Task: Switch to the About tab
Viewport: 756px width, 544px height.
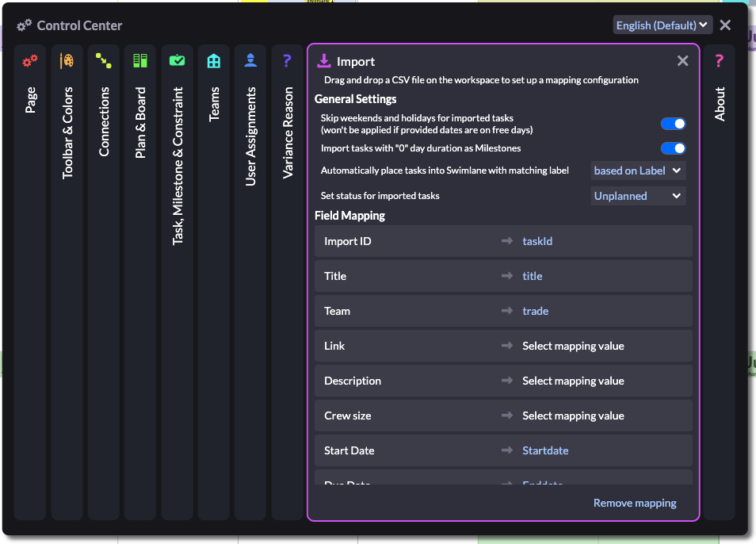Action: [720, 282]
